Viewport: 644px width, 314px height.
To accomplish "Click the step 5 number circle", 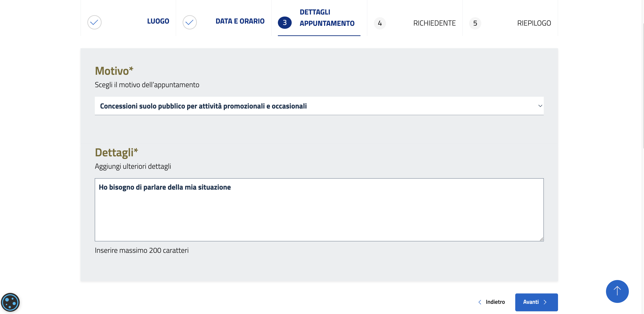I will point(475,23).
